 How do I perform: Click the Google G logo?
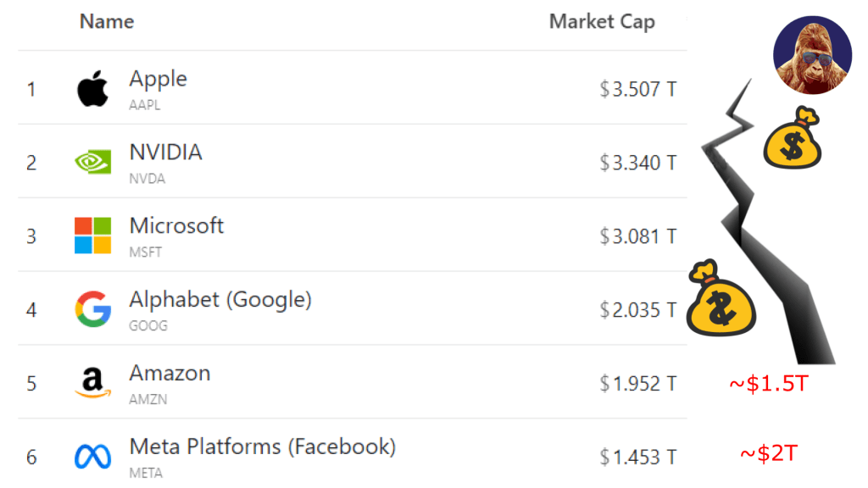click(92, 309)
